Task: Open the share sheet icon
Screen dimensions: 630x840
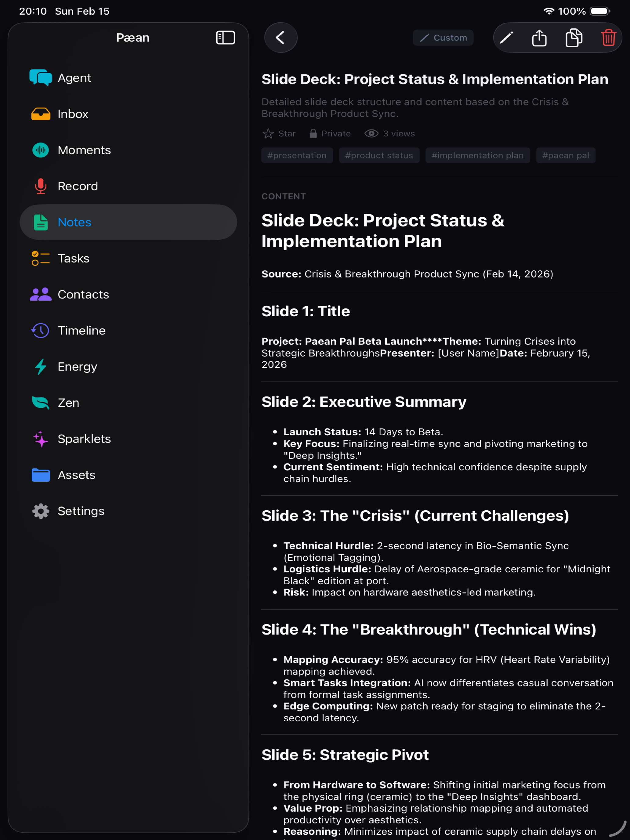Action: click(539, 38)
